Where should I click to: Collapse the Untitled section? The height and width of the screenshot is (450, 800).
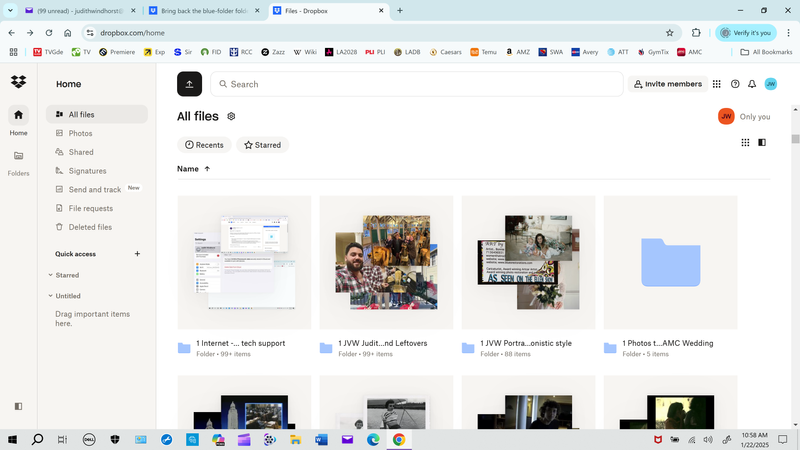(51, 296)
